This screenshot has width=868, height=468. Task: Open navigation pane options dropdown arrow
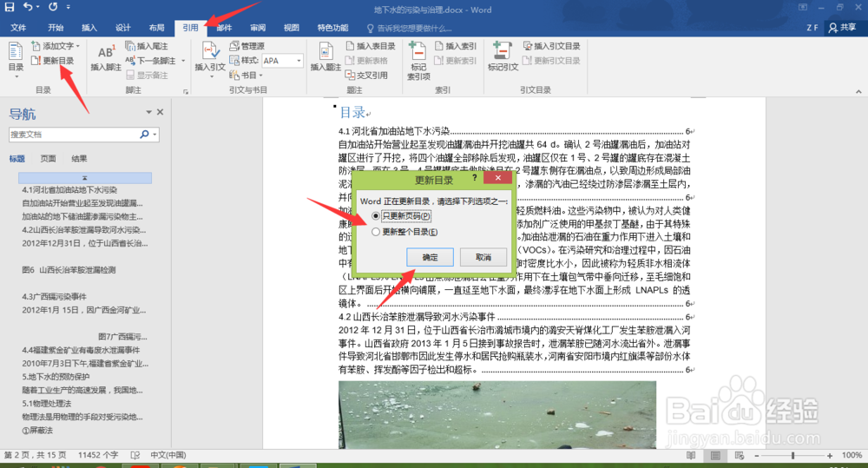[x=148, y=112]
